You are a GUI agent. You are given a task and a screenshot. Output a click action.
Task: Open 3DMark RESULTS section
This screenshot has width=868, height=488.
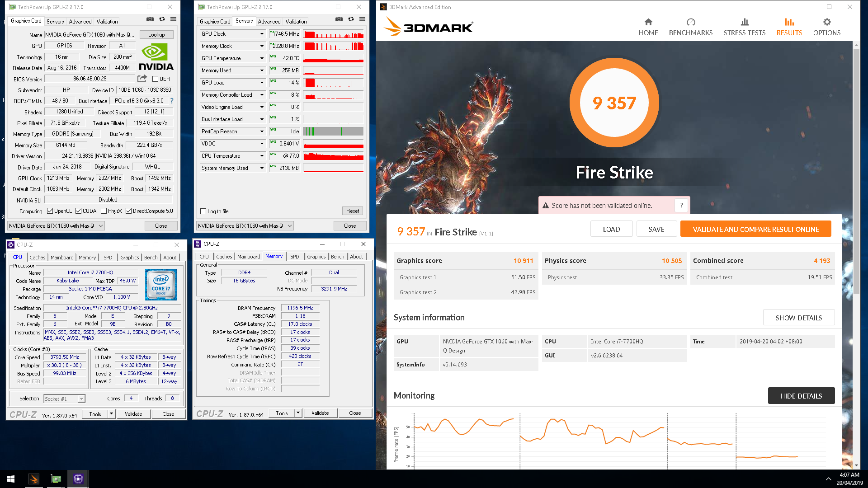pos(789,28)
